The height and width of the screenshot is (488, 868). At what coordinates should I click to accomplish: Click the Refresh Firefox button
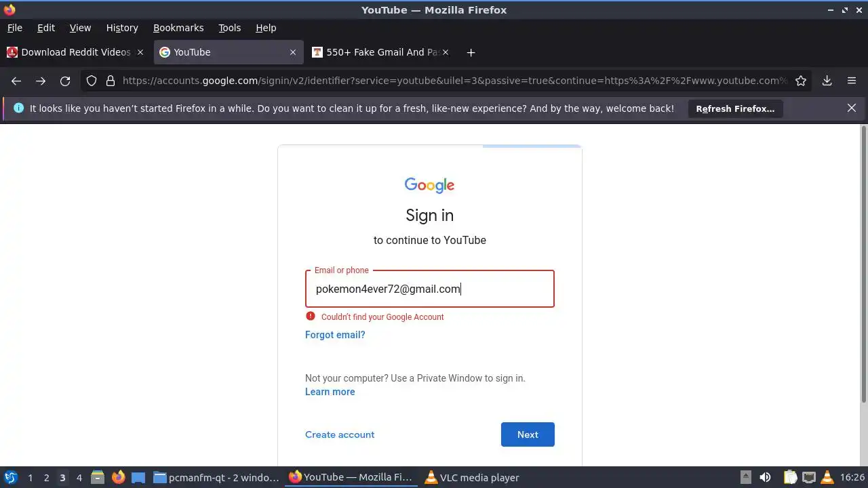(735, 108)
